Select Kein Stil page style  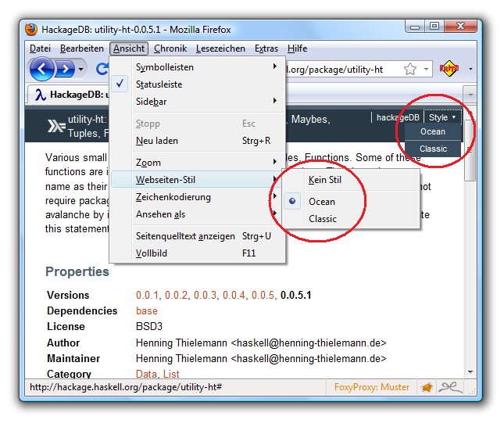click(351, 180)
